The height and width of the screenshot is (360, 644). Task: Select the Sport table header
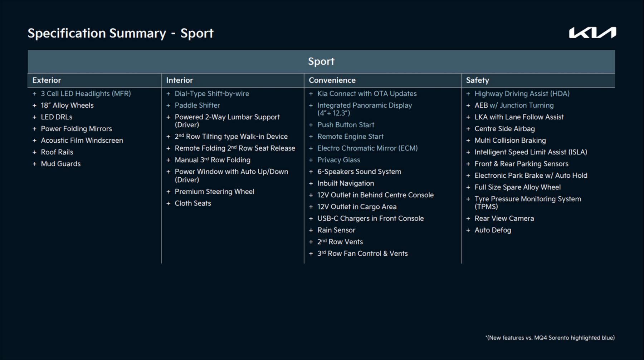click(x=321, y=61)
